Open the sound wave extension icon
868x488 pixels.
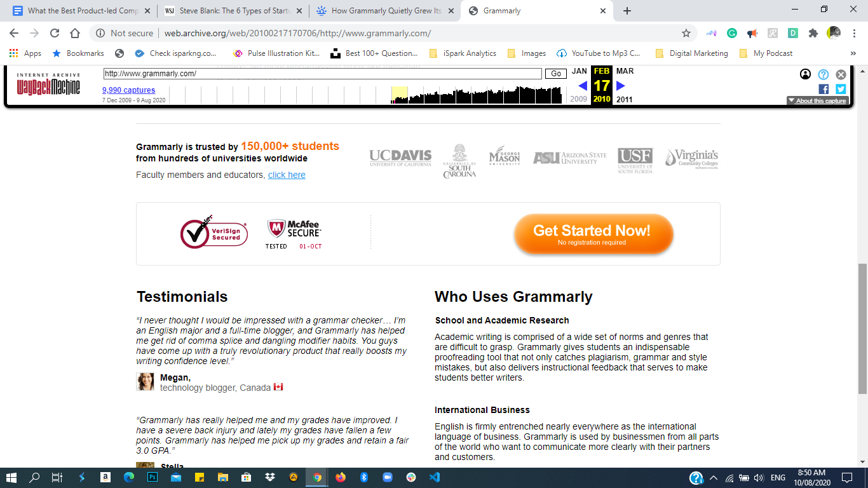pyautogui.click(x=712, y=33)
